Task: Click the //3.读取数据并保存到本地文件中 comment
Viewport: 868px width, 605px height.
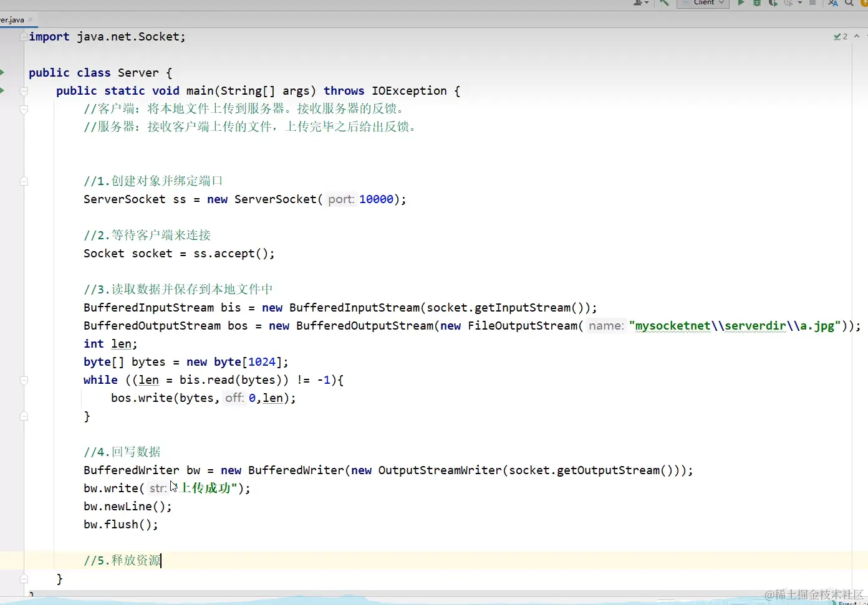Action: pos(178,290)
